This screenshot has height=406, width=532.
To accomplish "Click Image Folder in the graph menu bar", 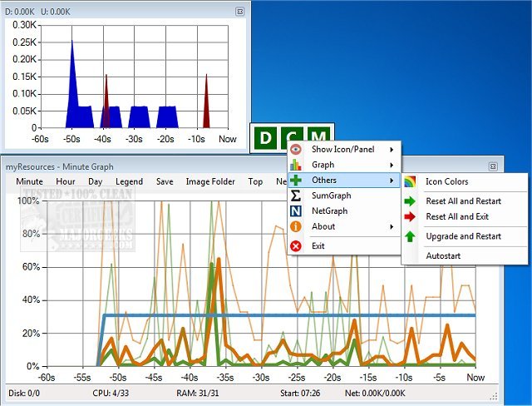I will click(210, 181).
